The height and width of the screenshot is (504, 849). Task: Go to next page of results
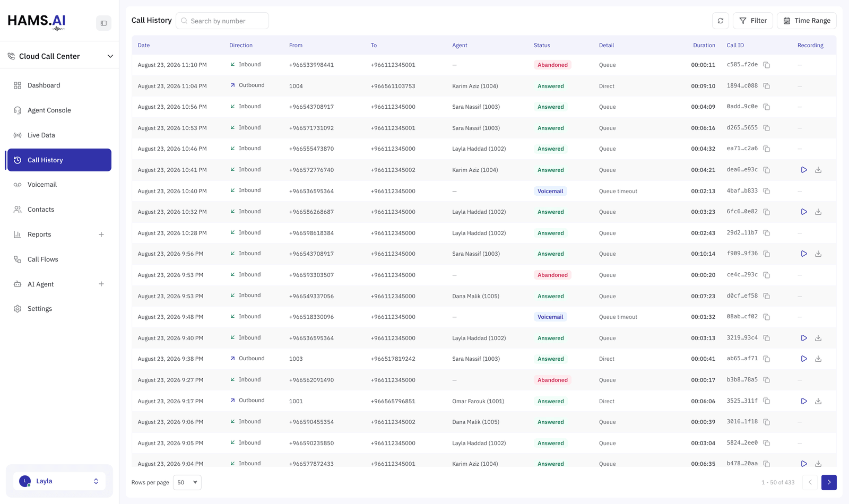pos(829,482)
